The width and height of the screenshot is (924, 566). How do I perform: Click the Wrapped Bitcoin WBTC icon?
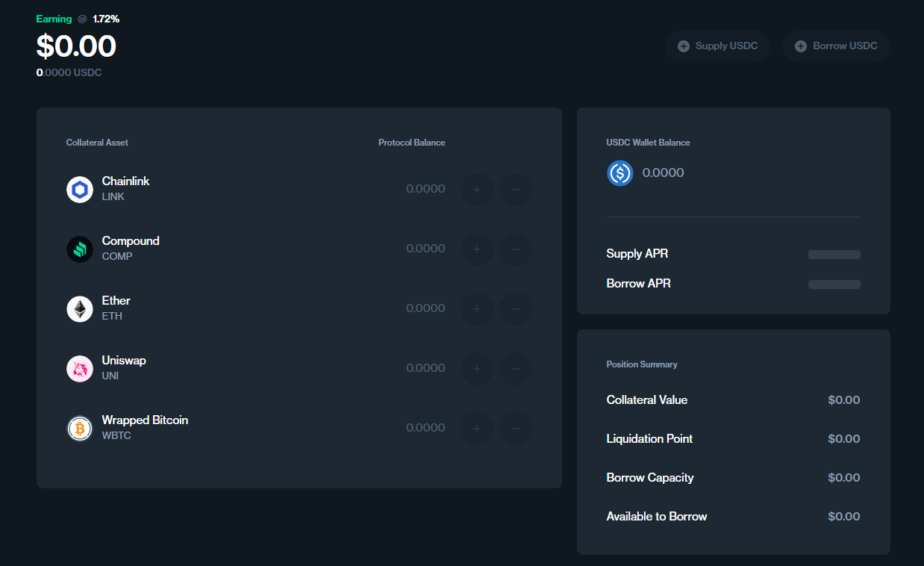(x=80, y=429)
